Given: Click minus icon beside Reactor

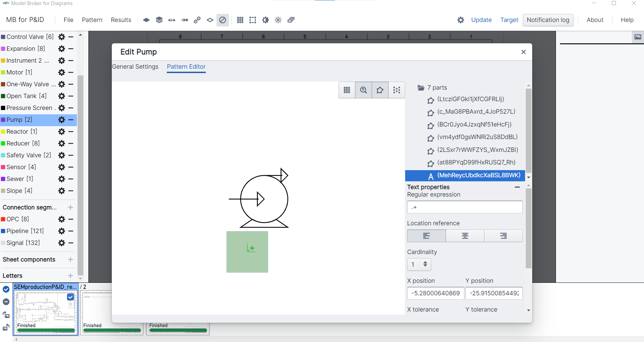Looking at the screenshot, I should pyautogui.click(x=71, y=132).
